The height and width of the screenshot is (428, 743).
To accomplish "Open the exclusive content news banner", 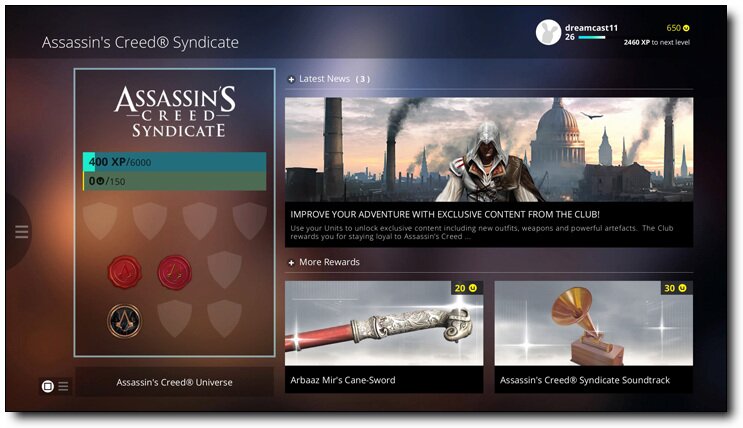I will point(489,173).
